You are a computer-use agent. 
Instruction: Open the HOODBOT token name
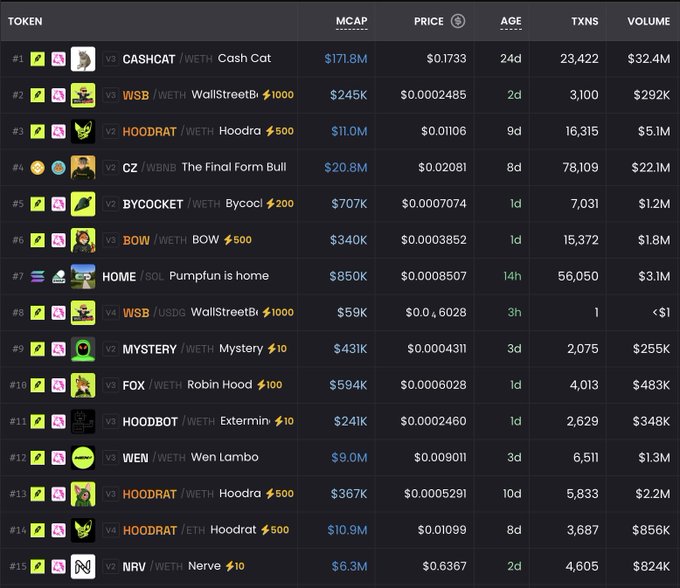click(x=150, y=421)
